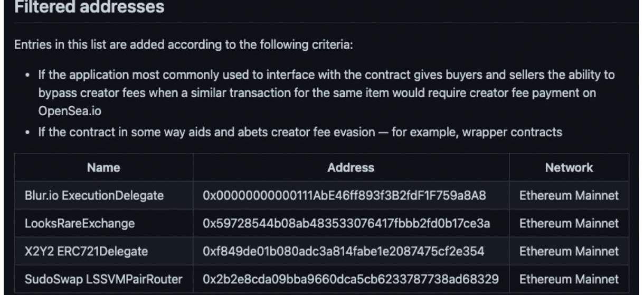The image size is (644, 295).
Task: Click Ethereum Mainnet in the LooksRareExchange row
Action: [x=569, y=224]
